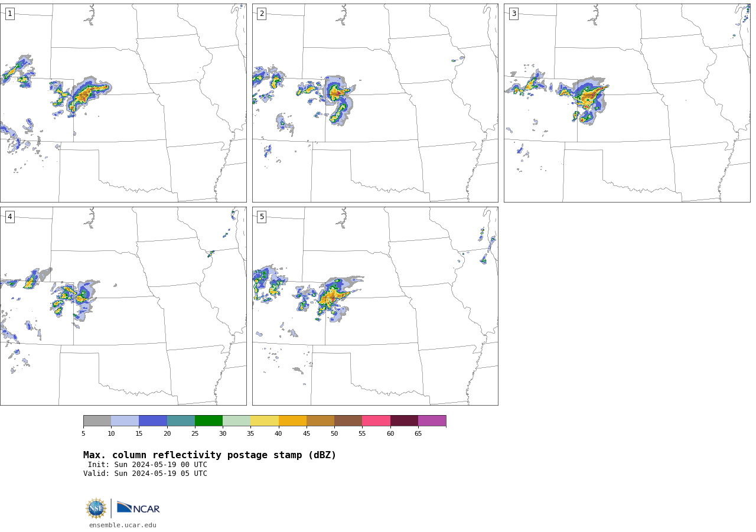Image resolution: width=756 pixels, height=532 pixels.
Task: Click the NCAR logo
Action: pyautogui.click(x=138, y=508)
